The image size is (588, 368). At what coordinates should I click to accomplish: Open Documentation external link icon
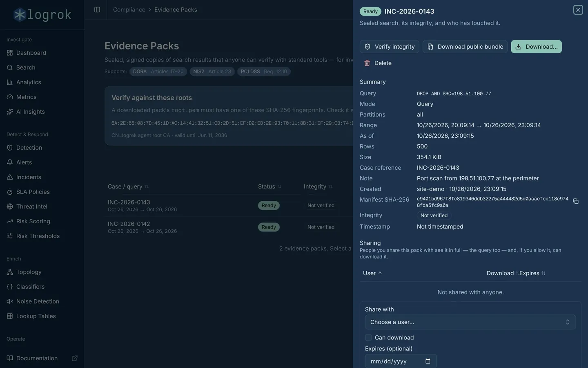(75, 358)
